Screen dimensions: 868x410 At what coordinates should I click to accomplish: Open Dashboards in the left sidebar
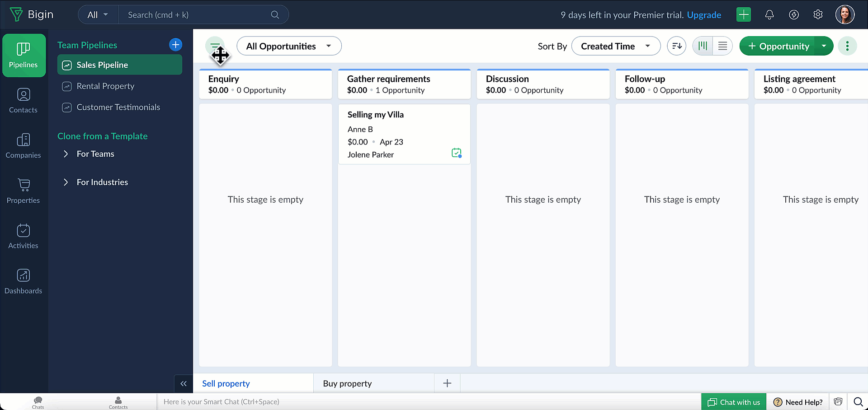point(23,281)
